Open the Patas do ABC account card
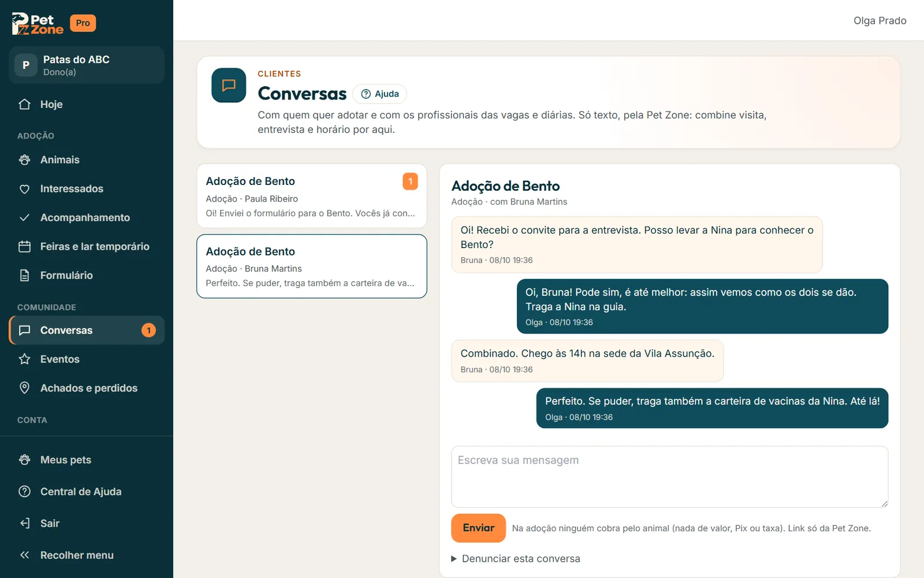Image resolution: width=924 pixels, height=578 pixels. pyautogui.click(x=87, y=65)
